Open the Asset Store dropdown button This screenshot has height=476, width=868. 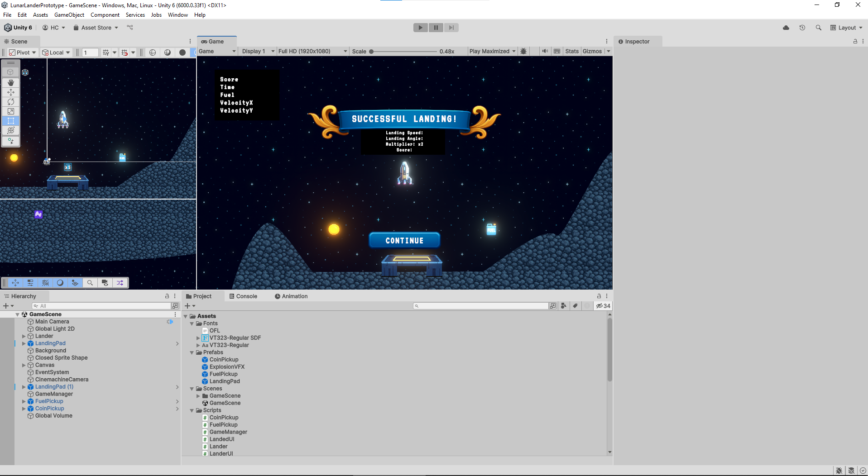click(96, 28)
